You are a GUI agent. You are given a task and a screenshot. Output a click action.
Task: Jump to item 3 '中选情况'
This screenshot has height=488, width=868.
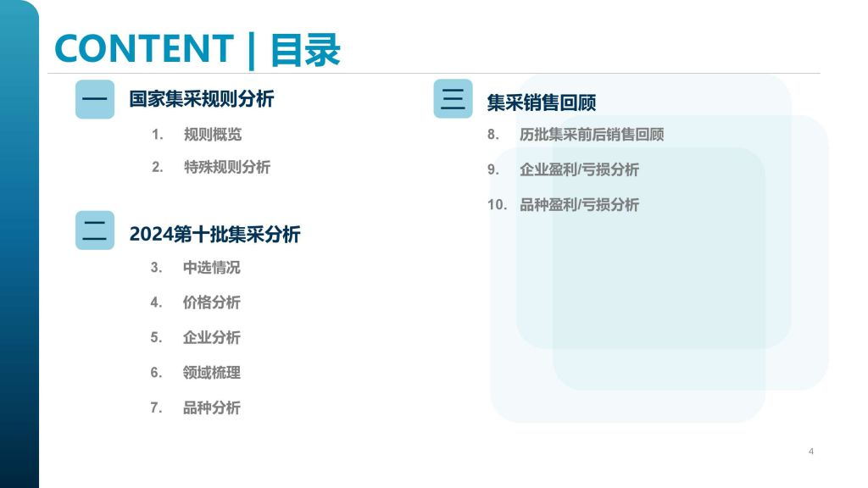coord(211,268)
